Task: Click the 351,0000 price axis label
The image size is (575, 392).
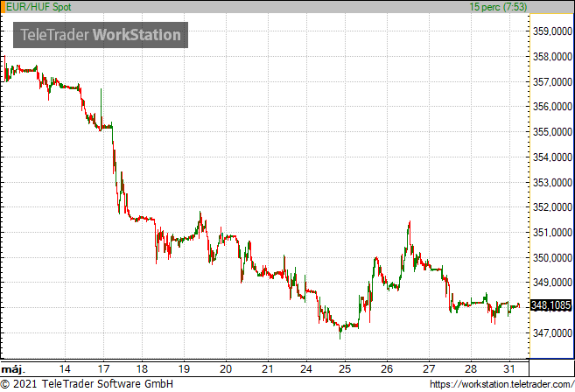Action: (x=552, y=233)
